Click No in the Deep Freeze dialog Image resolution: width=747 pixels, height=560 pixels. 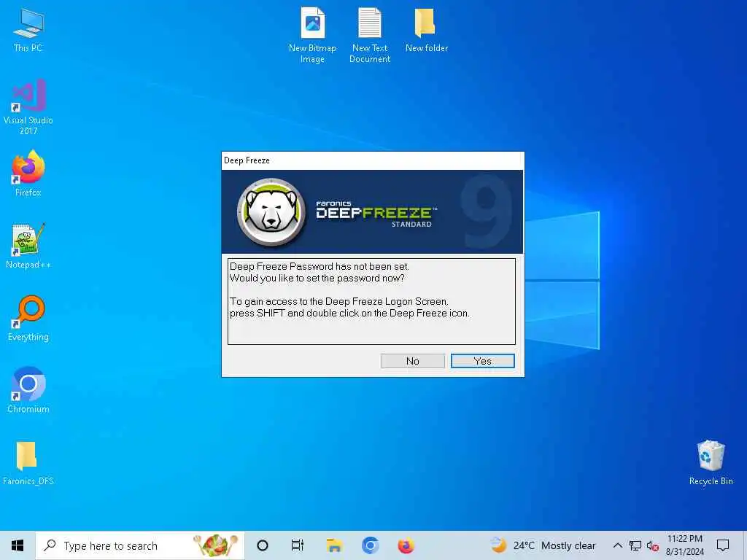413,361
